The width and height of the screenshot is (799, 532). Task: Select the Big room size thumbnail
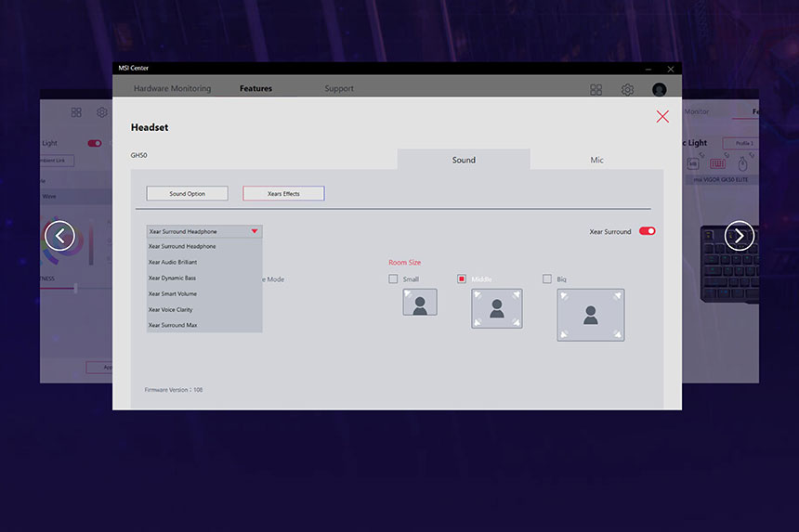(x=591, y=315)
